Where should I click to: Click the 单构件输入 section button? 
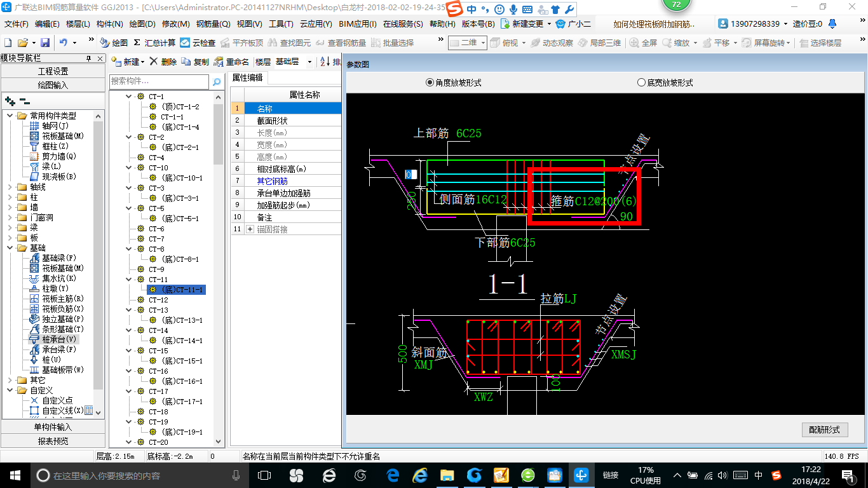(53, 427)
